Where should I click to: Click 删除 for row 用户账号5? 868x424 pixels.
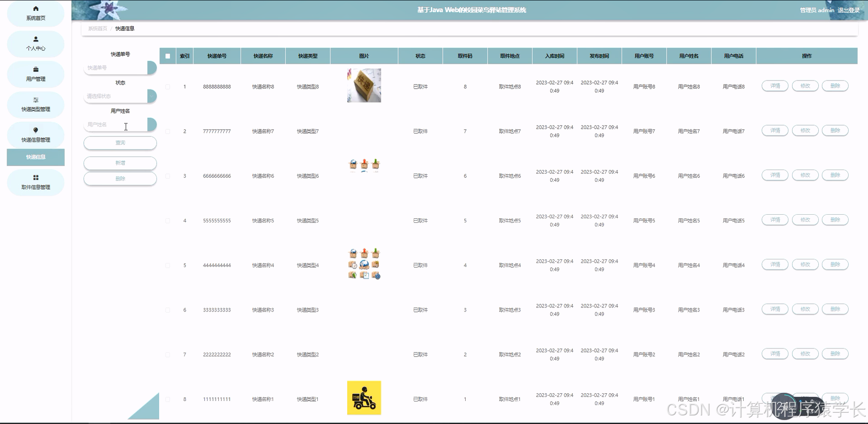click(835, 220)
